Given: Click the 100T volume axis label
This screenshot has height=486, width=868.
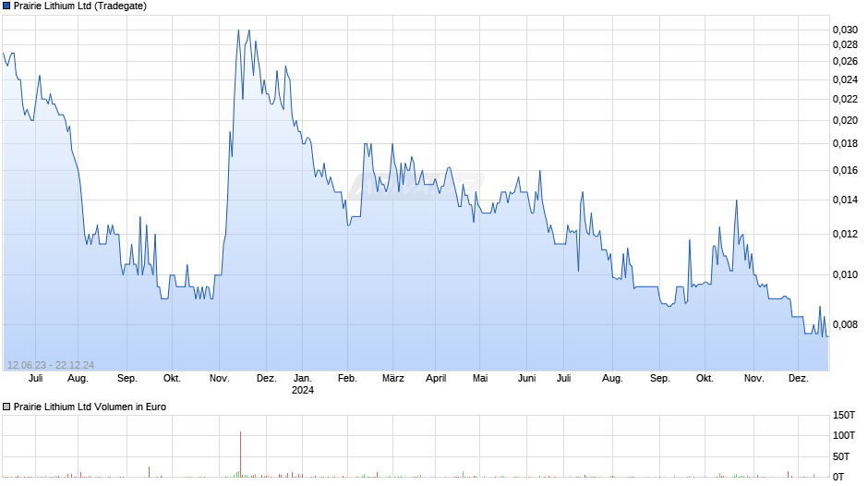Looking at the screenshot, I should click(x=844, y=435).
